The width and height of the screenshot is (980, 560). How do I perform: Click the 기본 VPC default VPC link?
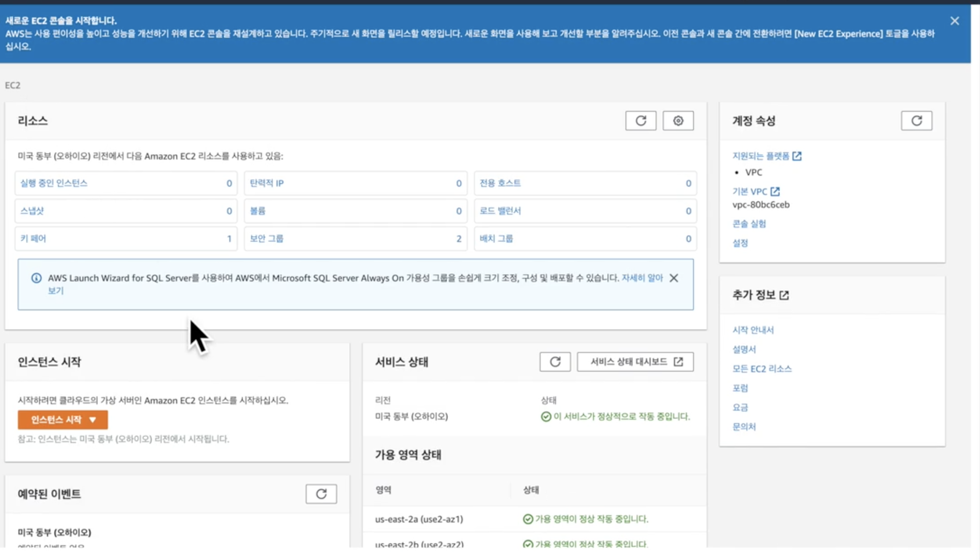click(749, 192)
